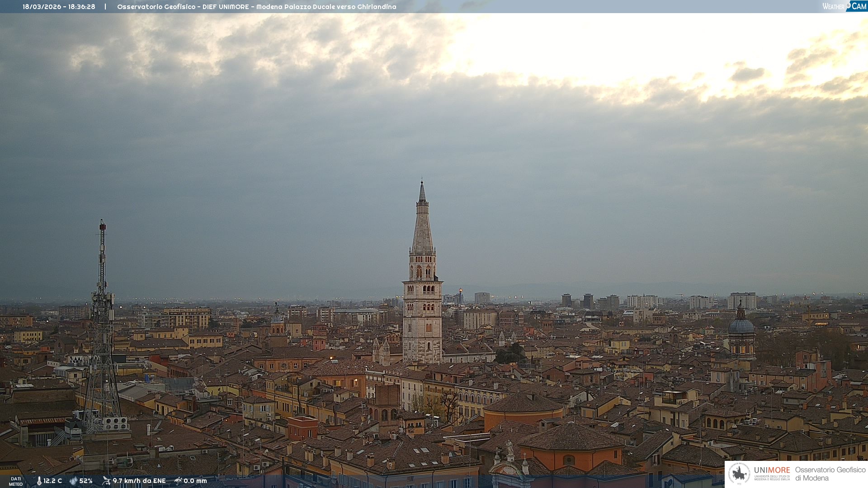Click the 9.7 km/h da ENE wind reading
This screenshot has height=488, width=868.
139,481
